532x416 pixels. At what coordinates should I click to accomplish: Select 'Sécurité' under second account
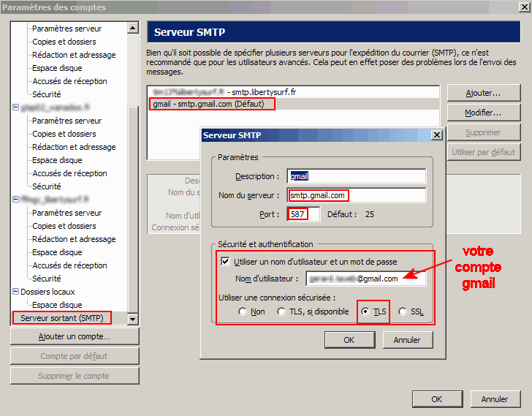pos(47,186)
